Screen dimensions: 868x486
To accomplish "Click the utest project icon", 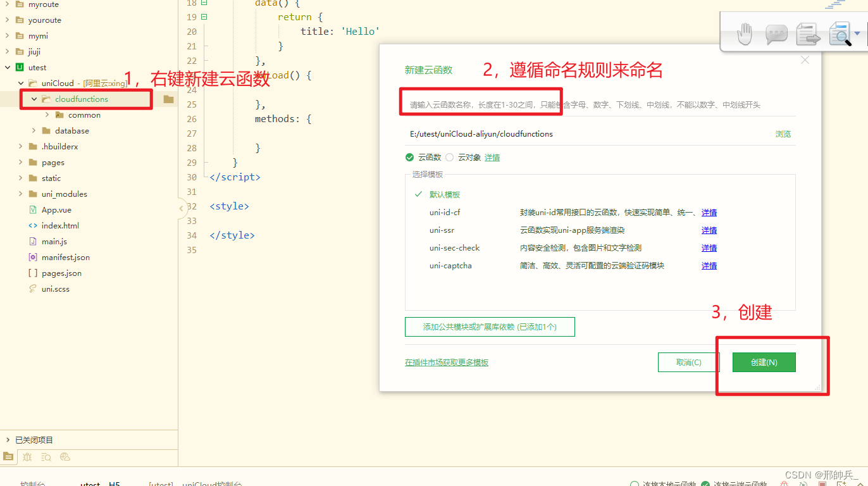I will (20, 67).
